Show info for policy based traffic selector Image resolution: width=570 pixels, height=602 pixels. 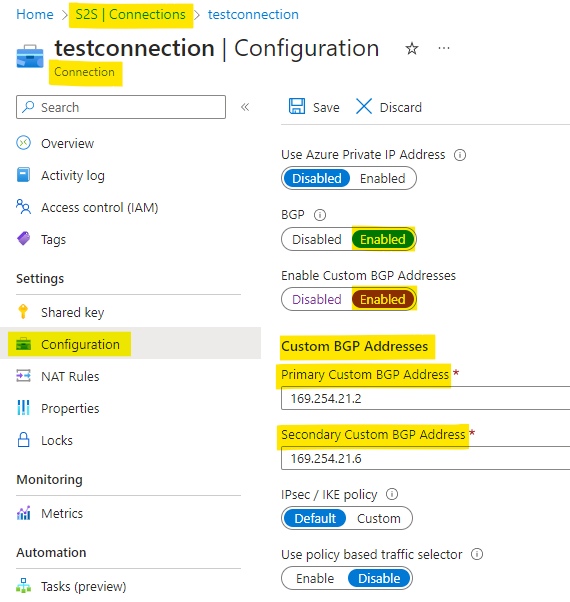tap(477, 554)
